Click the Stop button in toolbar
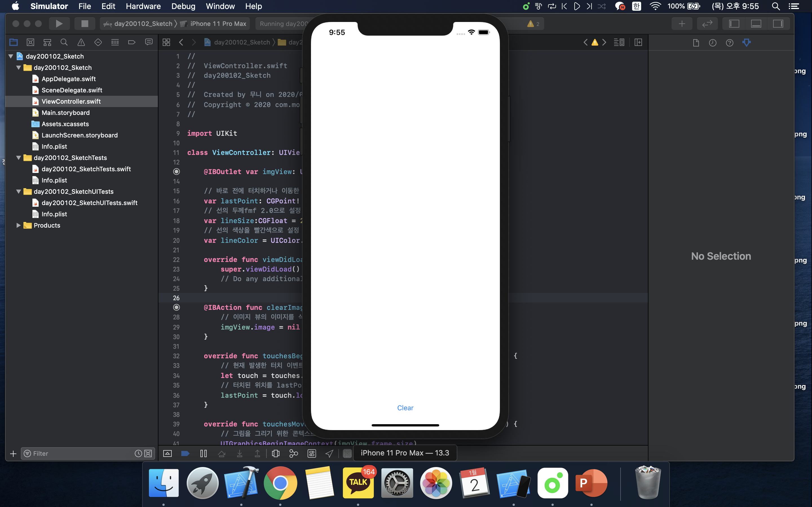Image resolution: width=812 pixels, height=507 pixels. (x=85, y=23)
